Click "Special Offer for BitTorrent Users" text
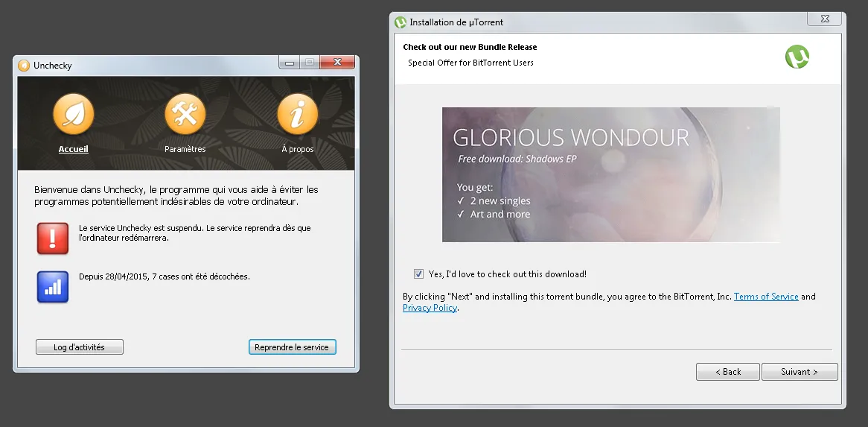This screenshot has width=868, height=427. [470, 63]
